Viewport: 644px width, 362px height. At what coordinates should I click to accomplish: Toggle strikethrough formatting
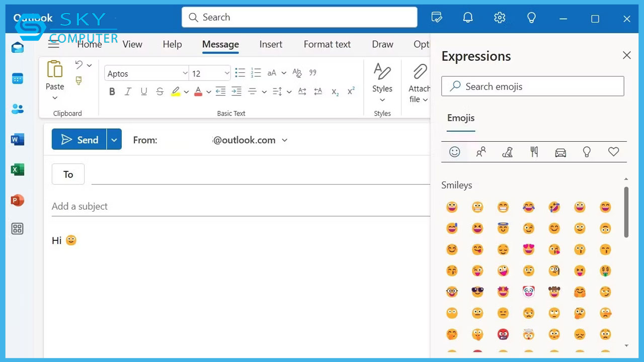[x=159, y=91]
